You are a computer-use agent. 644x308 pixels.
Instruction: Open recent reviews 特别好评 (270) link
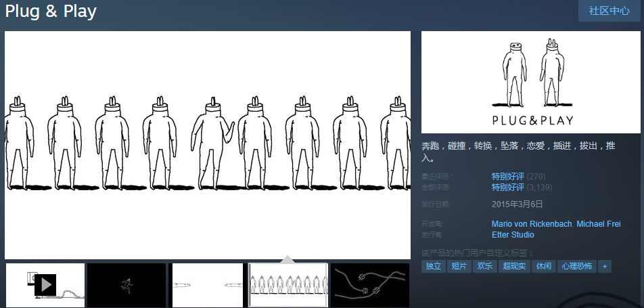[x=518, y=177]
